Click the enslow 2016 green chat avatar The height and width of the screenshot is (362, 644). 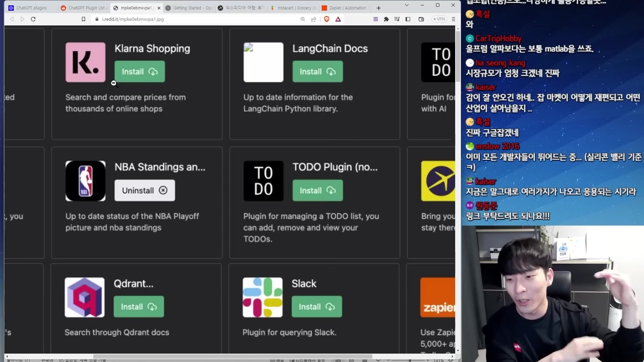(470, 146)
